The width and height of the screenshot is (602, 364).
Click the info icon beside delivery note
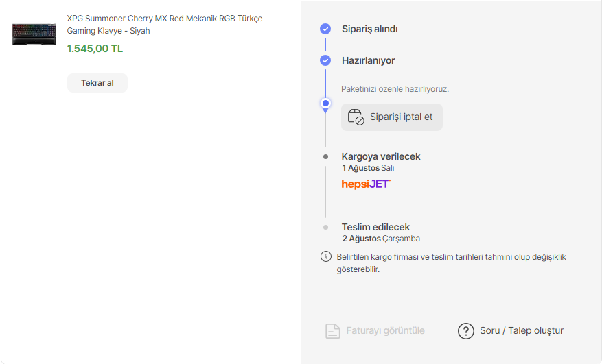pos(325,257)
